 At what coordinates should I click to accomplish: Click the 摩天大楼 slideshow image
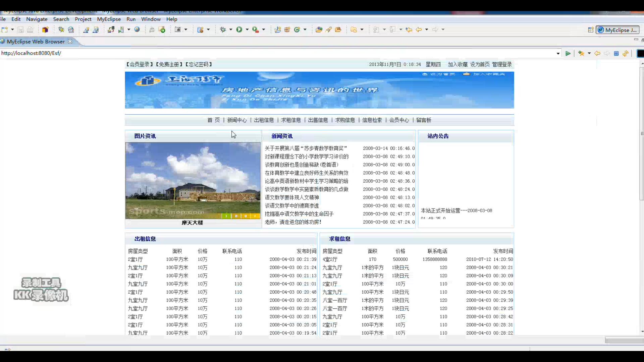tap(193, 180)
